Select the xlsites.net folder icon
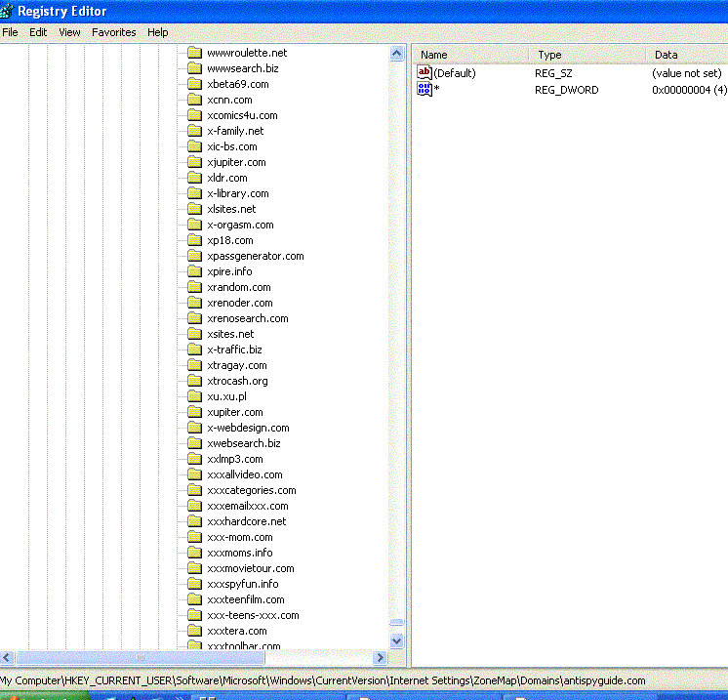This screenshot has height=700, width=728. click(x=194, y=209)
